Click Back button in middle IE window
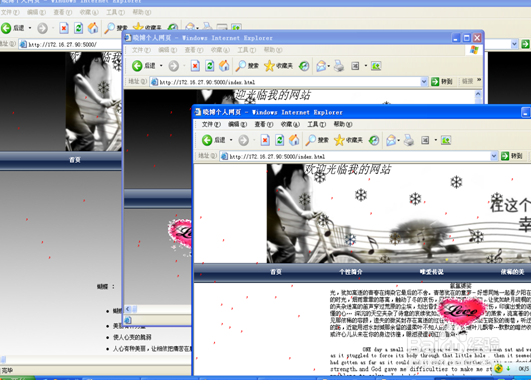531x380 pixels. [143, 65]
